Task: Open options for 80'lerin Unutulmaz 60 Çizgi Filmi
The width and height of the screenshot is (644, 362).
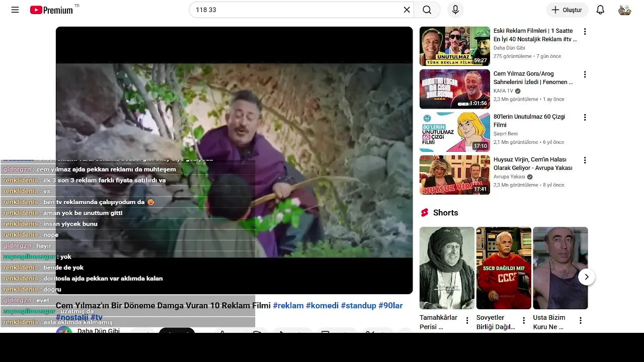Action: point(585,117)
